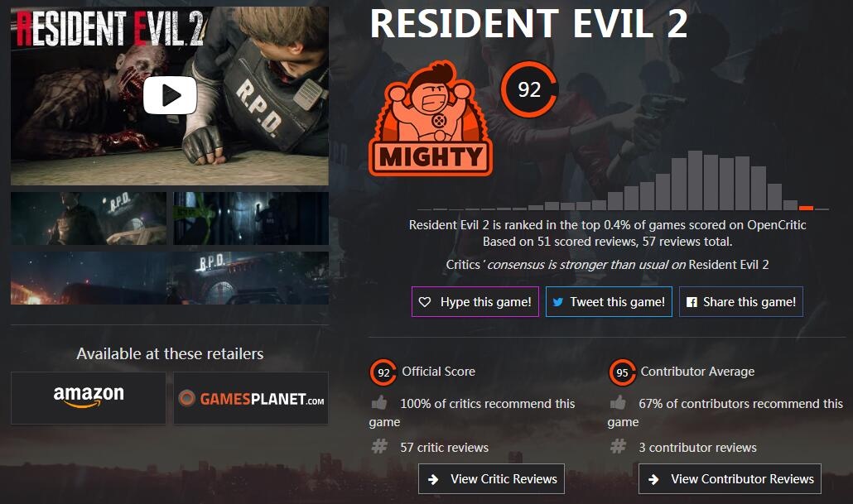Click the orange highlighted histogram bar
The width and height of the screenshot is (853, 504).
[807, 208]
